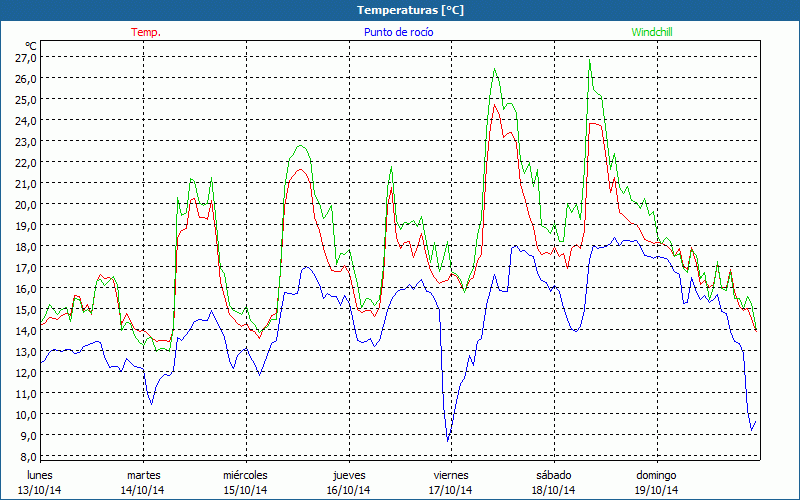Click the 27,0 value on the Y axis
Screen dimensions: 800x500
coord(26,58)
